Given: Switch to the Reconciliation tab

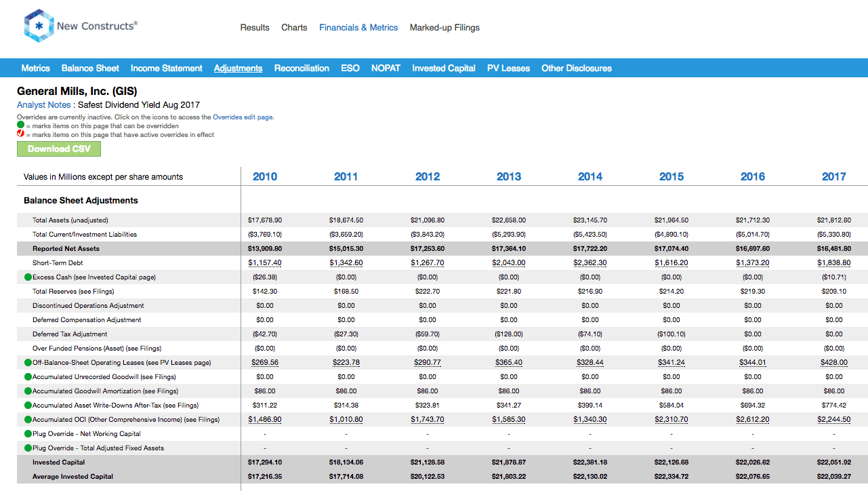Looking at the screenshot, I should [x=302, y=68].
